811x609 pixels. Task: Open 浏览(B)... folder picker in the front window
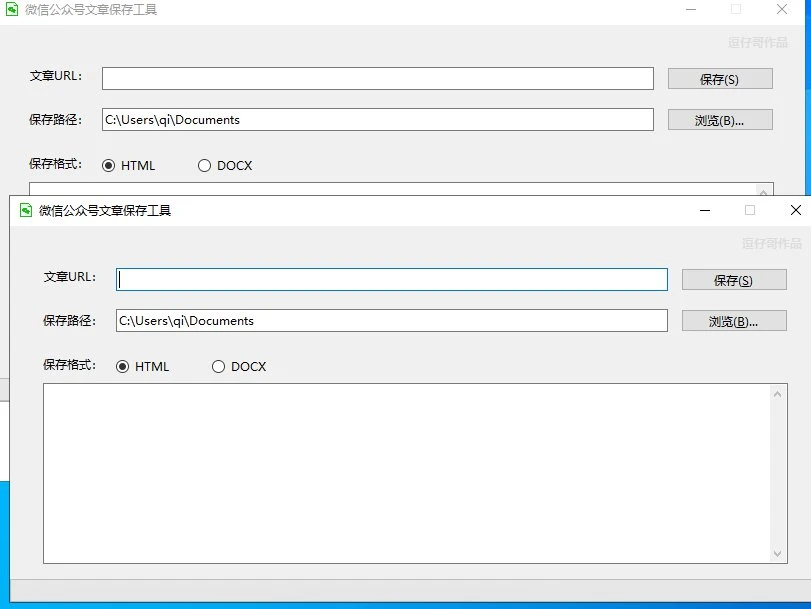(734, 321)
